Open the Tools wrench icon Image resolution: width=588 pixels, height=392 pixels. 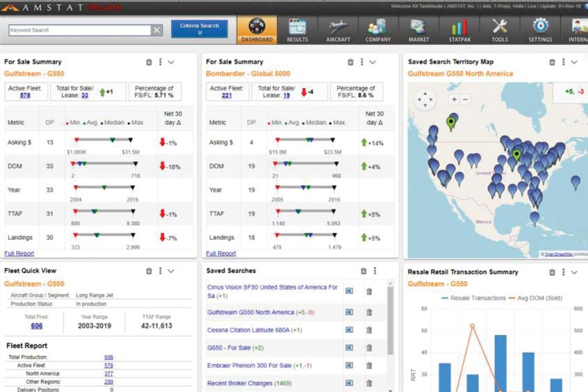[499, 30]
